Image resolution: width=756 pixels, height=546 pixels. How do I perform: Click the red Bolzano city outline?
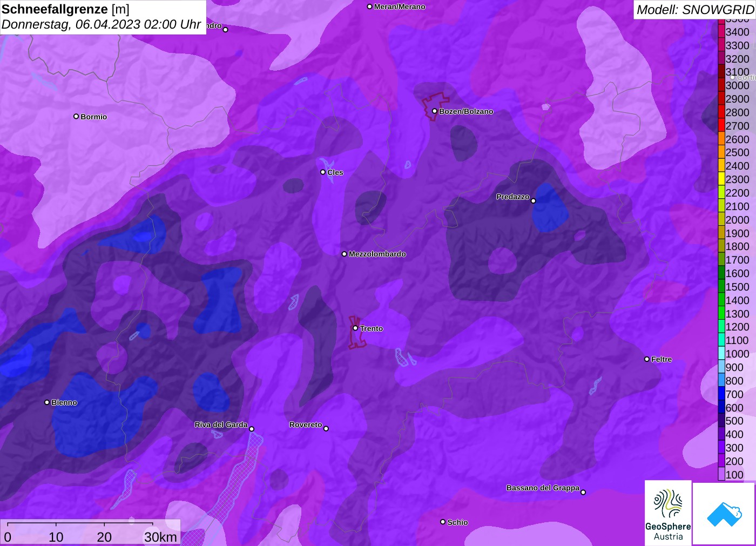point(435,106)
